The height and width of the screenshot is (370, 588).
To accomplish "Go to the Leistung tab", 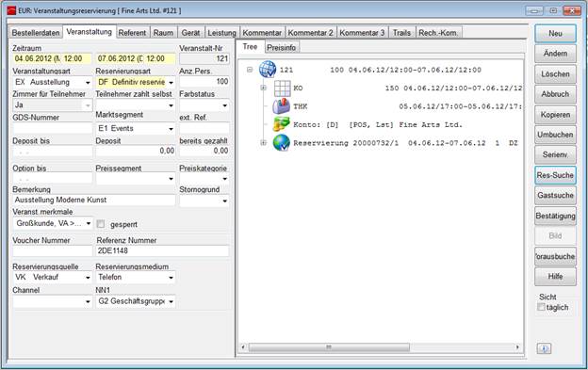I will (221, 33).
